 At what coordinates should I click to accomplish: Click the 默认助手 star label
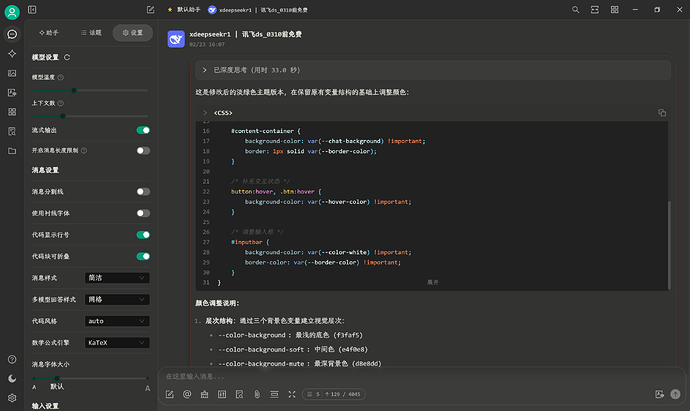pyautogui.click(x=184, y=10)
